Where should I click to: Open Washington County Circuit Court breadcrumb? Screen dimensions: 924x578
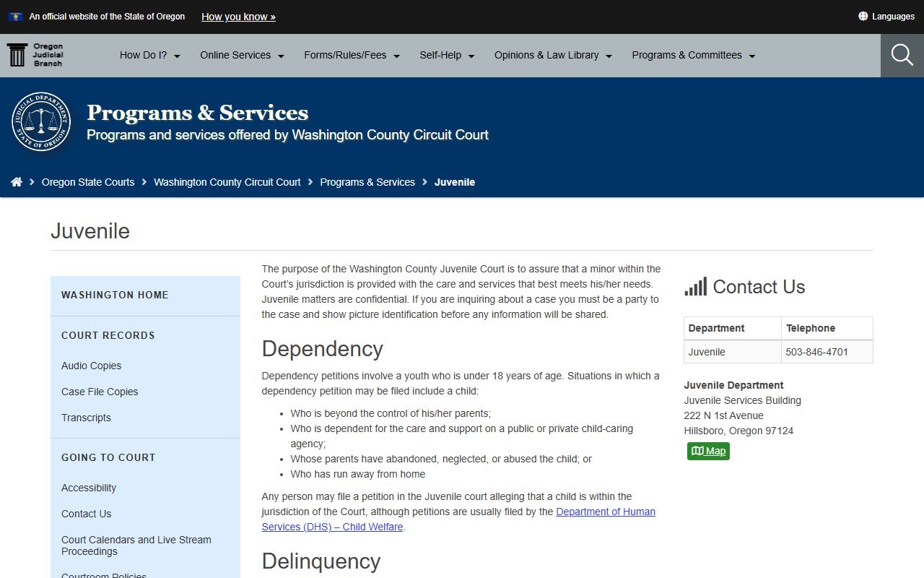(x=227, y=182)
